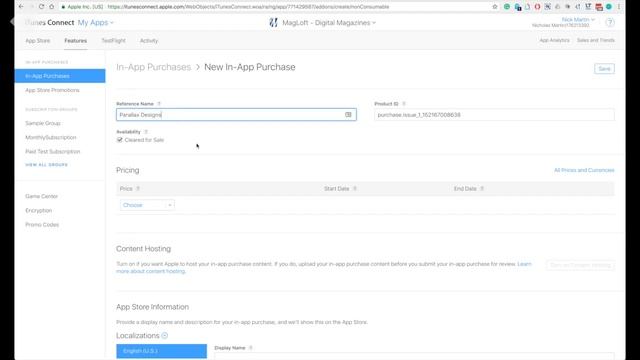Open App Store Promotions in sidebar

click(52, 90)
